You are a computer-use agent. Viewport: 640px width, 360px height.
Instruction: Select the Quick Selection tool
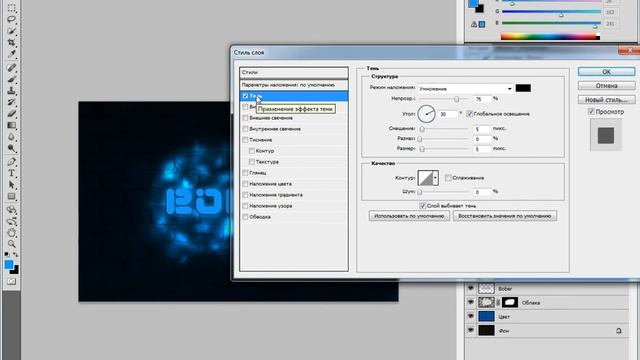pos(11,31)
